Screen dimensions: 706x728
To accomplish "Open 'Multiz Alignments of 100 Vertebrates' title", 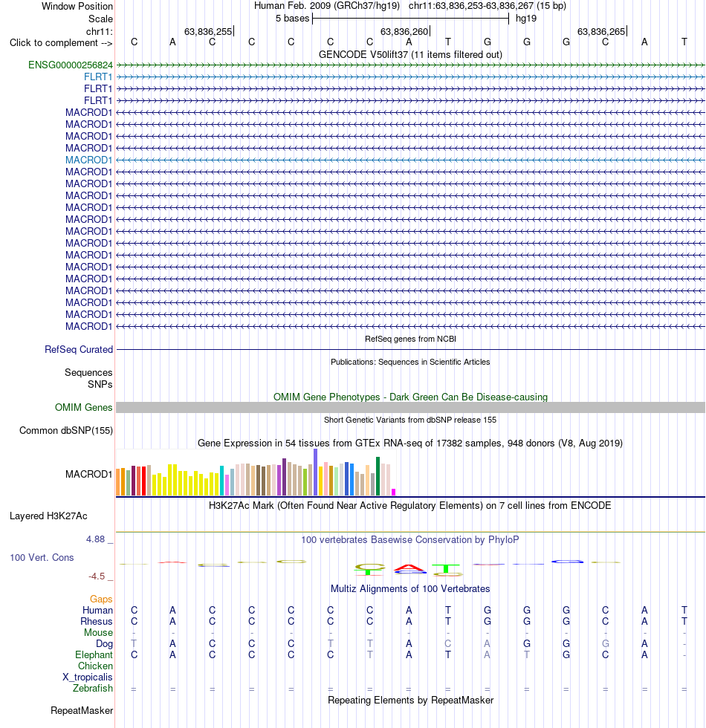I will [410, 588].
